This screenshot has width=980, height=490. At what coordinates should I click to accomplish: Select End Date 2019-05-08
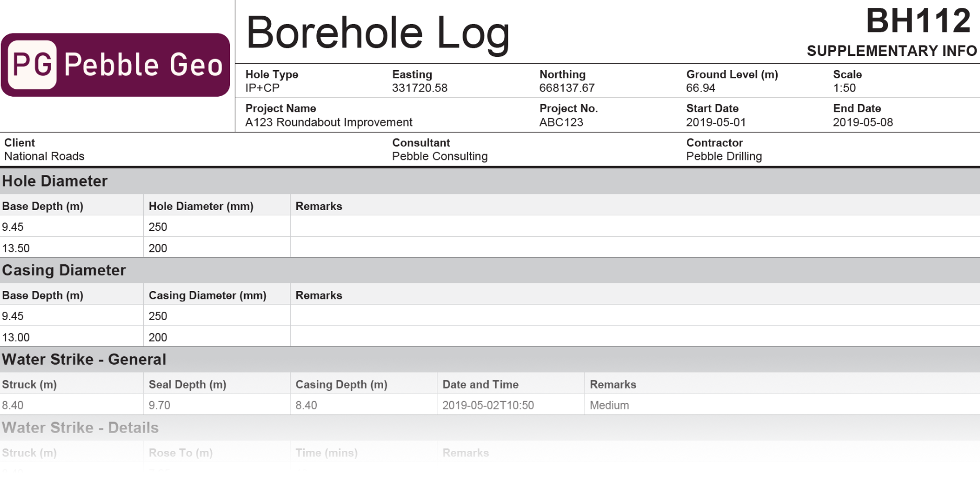point(862,122)
